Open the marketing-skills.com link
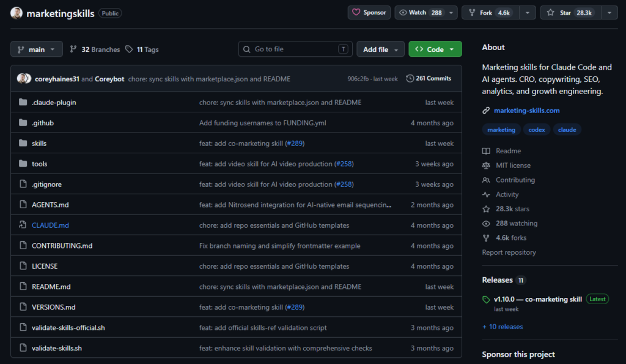This screenshot has width=626, height=364. point(526,111)
